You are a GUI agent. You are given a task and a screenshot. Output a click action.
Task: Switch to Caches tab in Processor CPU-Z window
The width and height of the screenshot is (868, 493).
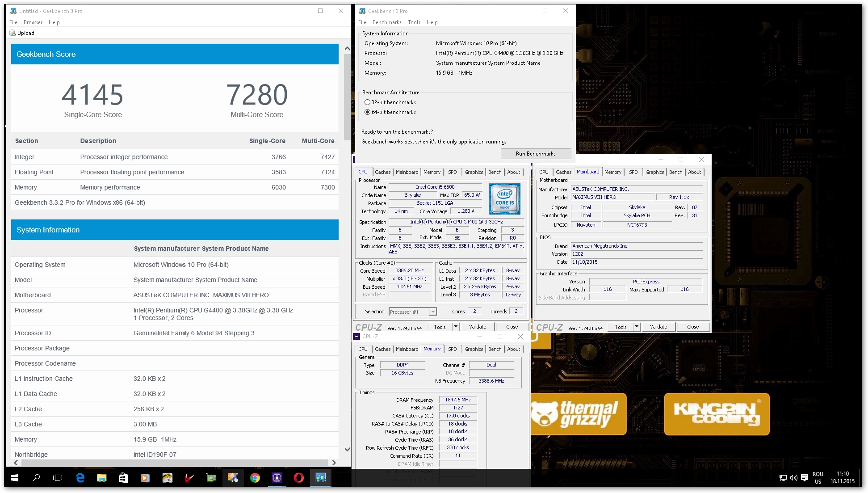382,172
